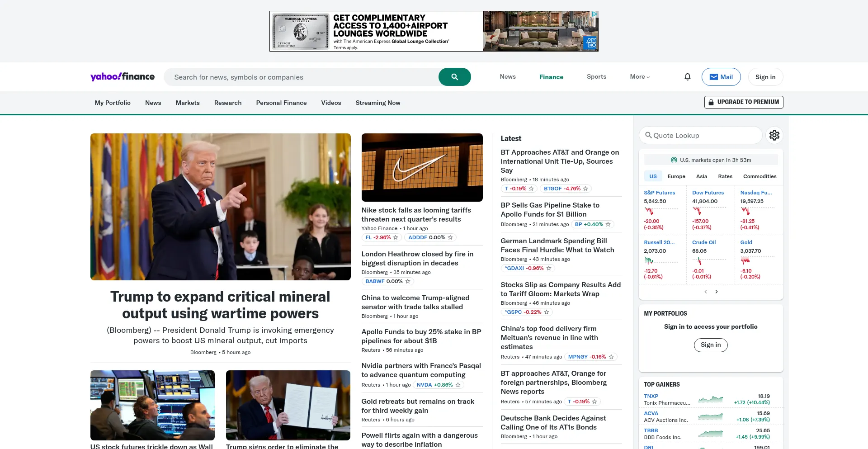Open the traders at screens story thumbnail

pos(152,405)
